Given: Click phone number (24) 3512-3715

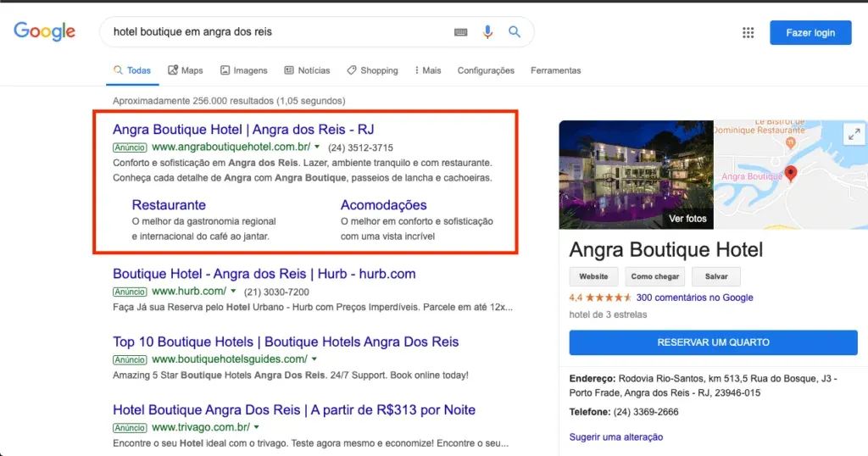Looking at the screenshot, I should (x=360, y=147).
